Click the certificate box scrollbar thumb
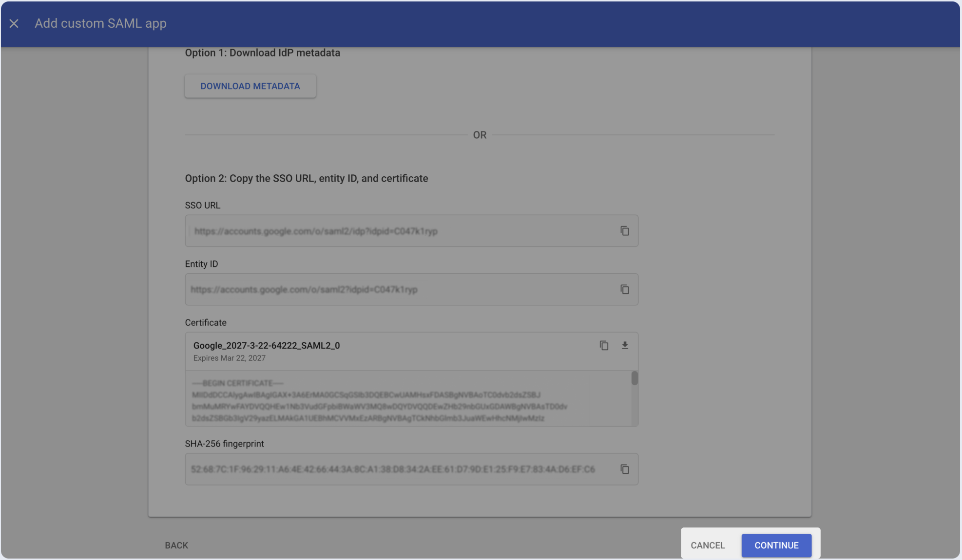This screenshot has width=962, height=560. click(x=634, y=378)
